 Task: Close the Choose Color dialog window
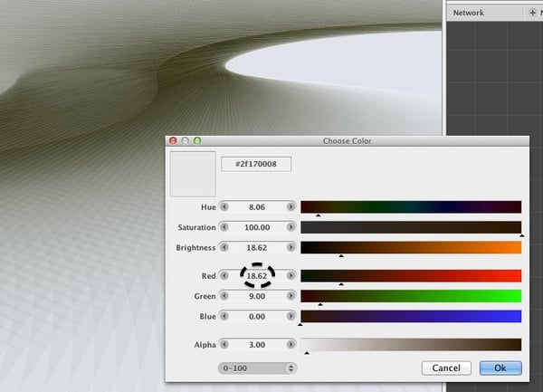pos(173,140)
